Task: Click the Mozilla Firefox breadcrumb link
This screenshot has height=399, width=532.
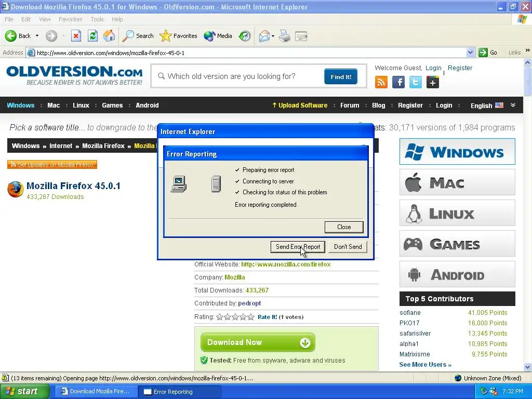Action: (103, 146)
